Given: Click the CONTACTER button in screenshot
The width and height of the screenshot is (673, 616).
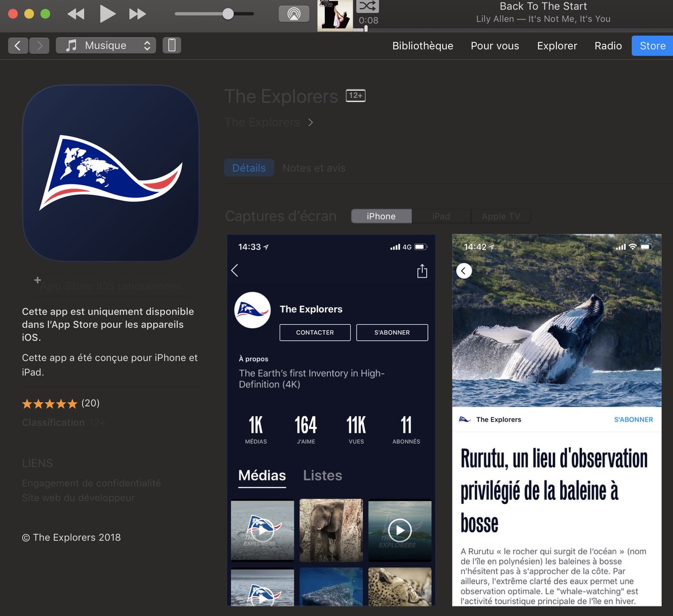Looking at the screenshot, I should click(x=315, y=332).
